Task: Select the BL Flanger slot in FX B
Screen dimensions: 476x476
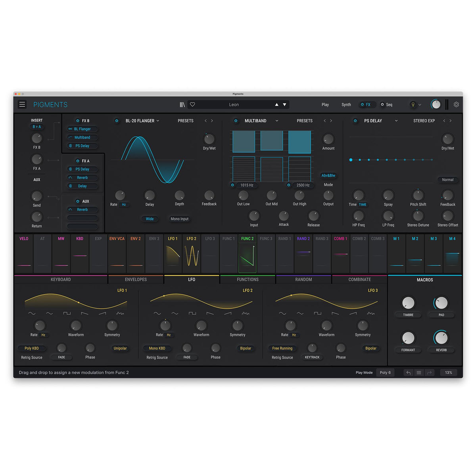Action: [82, 129]
